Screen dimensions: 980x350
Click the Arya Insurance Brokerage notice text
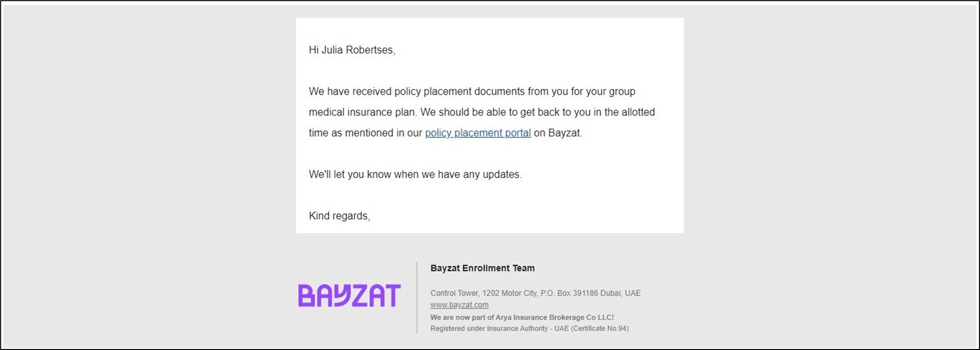pyautogui.click(x=522, y=317)
